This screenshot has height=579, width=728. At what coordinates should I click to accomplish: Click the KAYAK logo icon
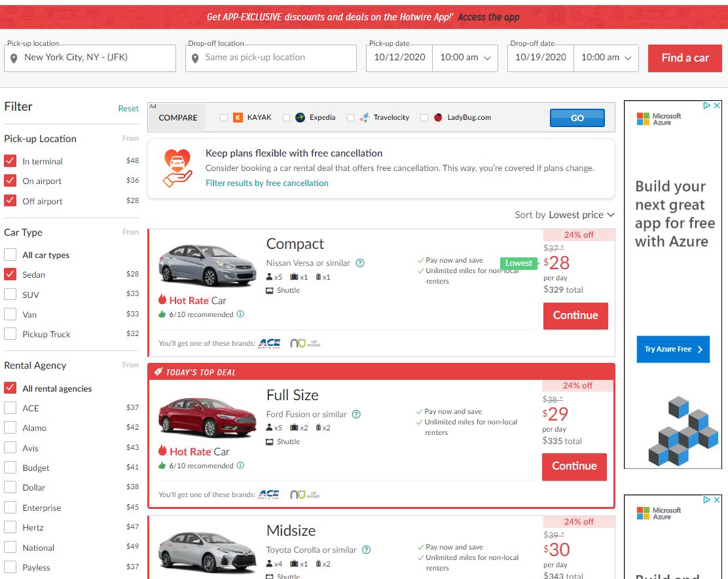pos(238,117)
